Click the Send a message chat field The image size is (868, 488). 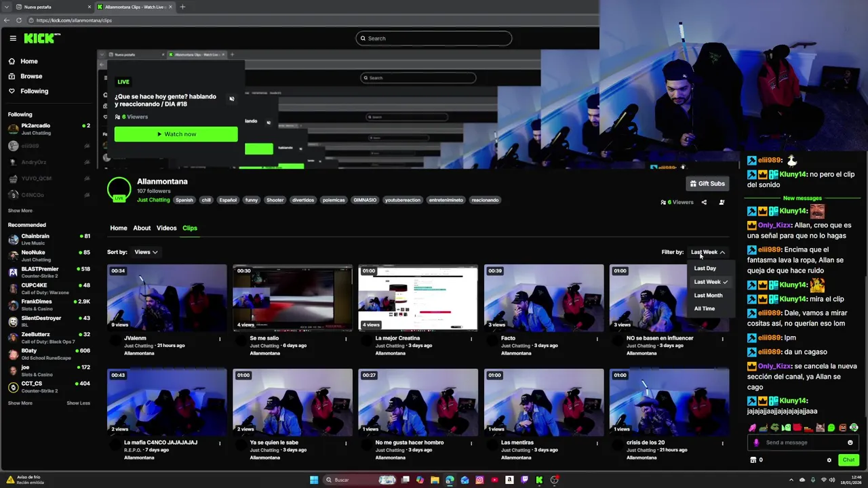click(x=802, y=443)
